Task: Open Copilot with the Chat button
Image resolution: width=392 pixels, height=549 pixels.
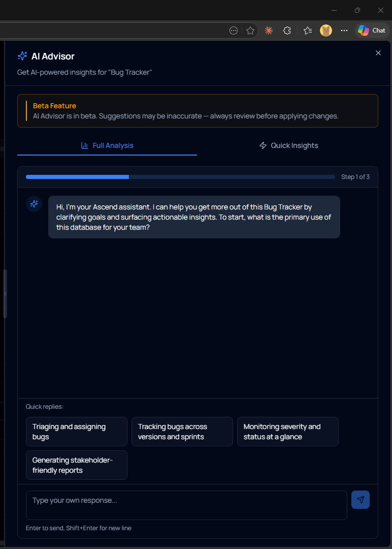Action: point(372,30)
